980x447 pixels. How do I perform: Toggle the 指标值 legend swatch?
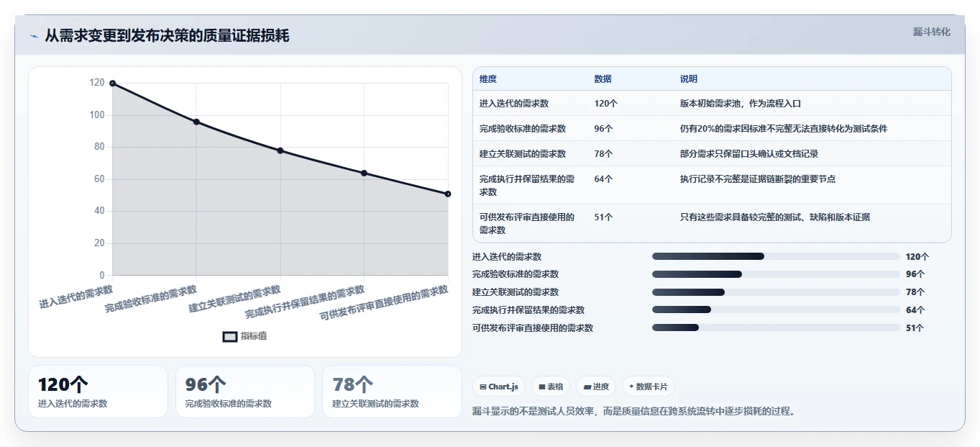click(x=230, y=336)
